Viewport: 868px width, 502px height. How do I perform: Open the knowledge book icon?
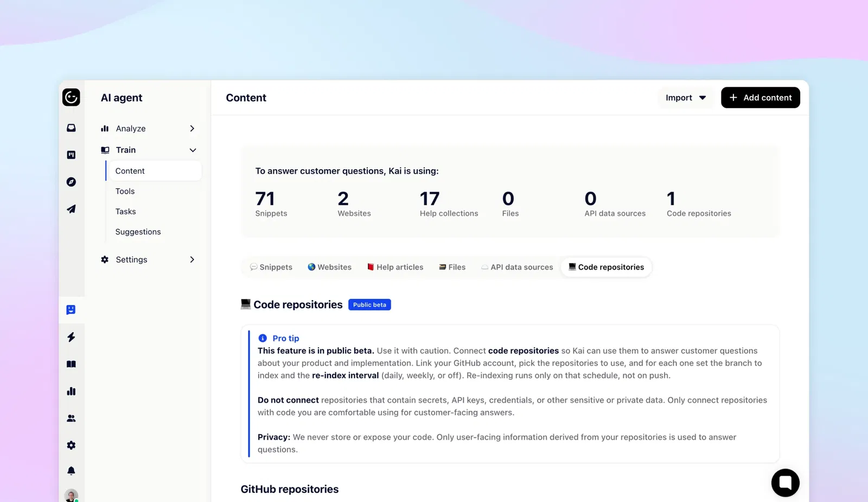(71, 364)
